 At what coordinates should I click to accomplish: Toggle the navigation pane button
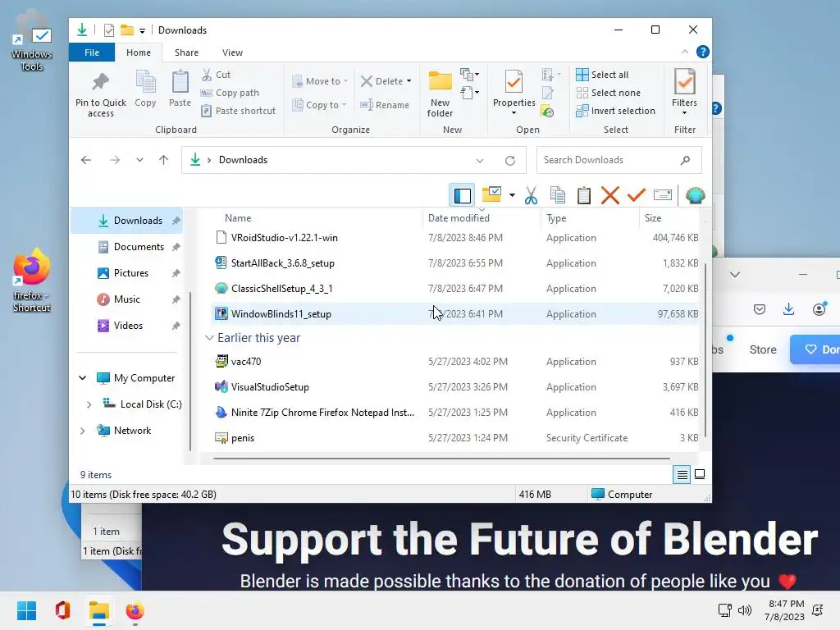pos(463,195)
